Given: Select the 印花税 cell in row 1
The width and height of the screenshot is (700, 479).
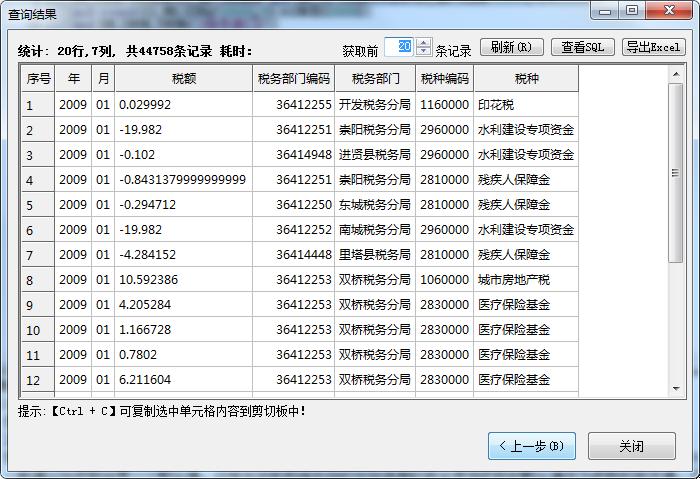Looking at the screenshot, I should [x=526, y=104].
